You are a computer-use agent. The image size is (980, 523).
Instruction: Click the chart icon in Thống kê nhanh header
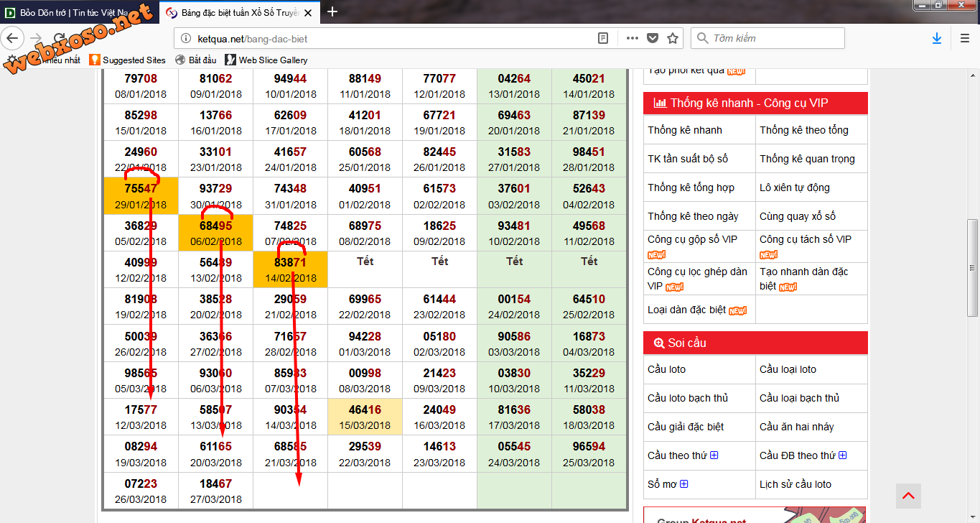click(x=660, y=103)
